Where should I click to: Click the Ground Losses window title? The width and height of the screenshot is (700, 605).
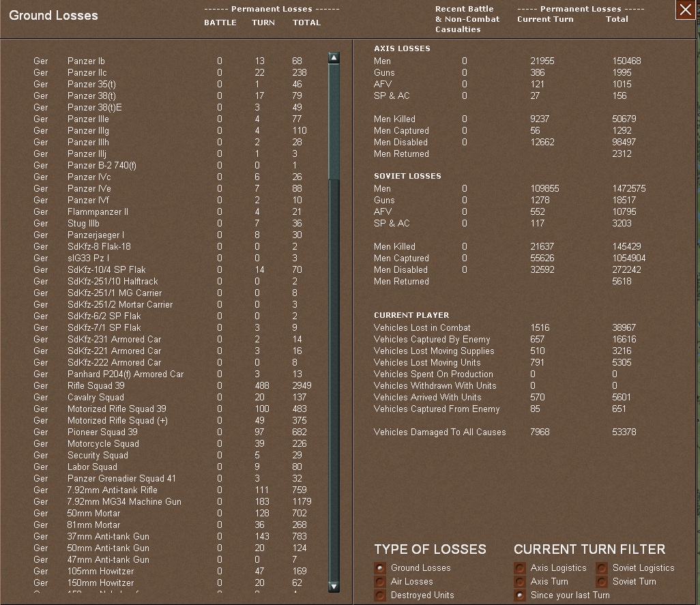pos(53,16)
